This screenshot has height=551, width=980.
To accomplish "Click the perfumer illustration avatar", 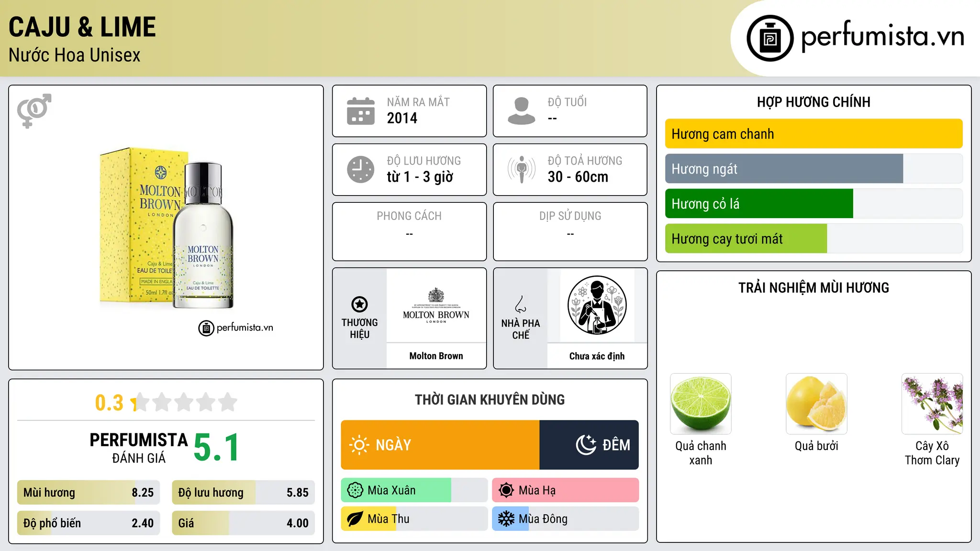I will click(x=597, y=305).
